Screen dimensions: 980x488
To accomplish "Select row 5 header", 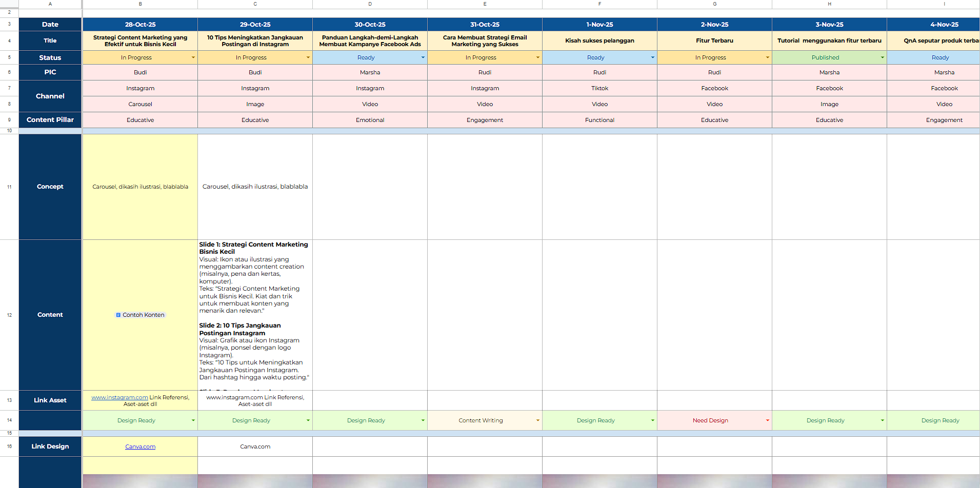I will pos(9,57).
